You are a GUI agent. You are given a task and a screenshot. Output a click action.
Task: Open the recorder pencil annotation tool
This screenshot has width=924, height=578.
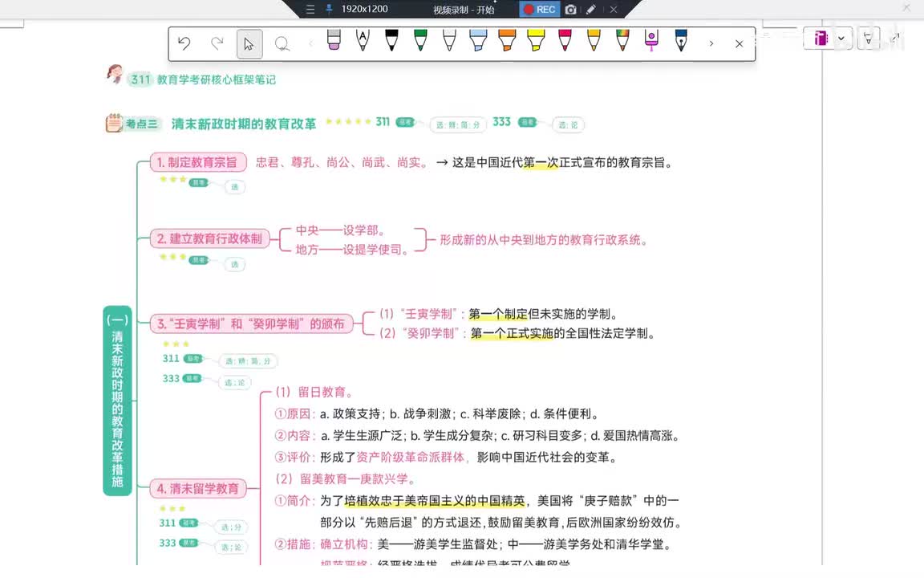[x=591, y=10]
